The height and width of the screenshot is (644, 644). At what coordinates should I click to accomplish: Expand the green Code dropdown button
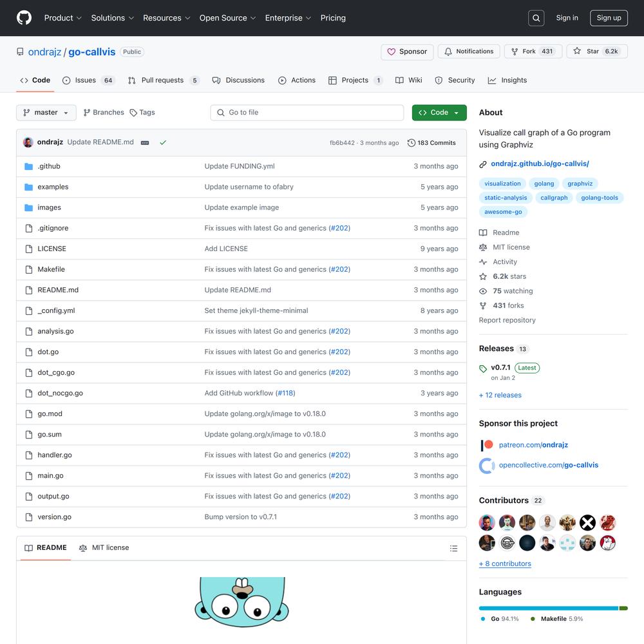point(439,113)
